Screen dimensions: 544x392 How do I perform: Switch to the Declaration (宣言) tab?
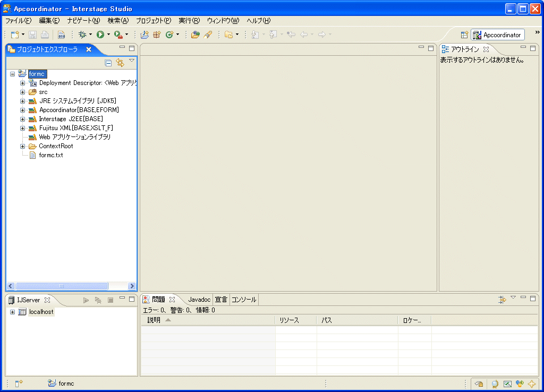click(221, 300)
